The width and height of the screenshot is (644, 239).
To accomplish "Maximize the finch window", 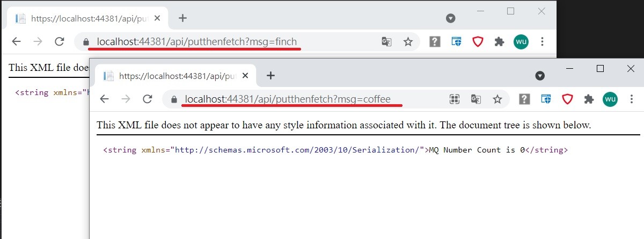I will [x=511, y=11].
